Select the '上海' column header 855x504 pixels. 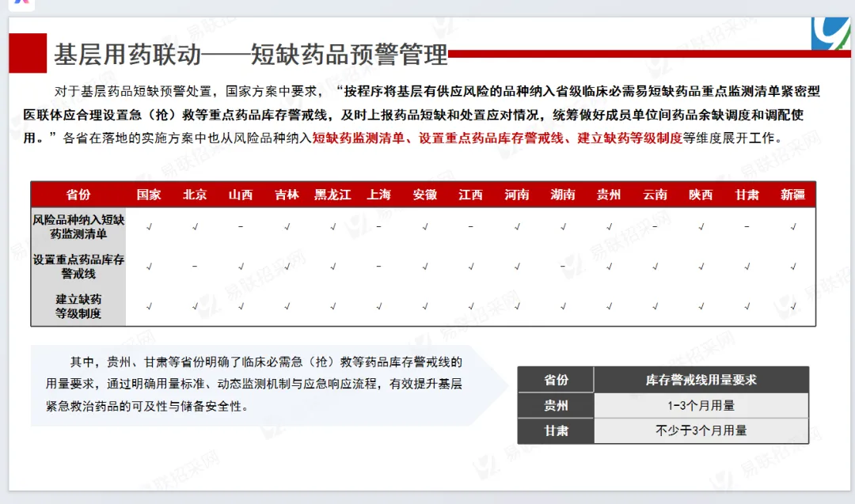tap(379, 195)
